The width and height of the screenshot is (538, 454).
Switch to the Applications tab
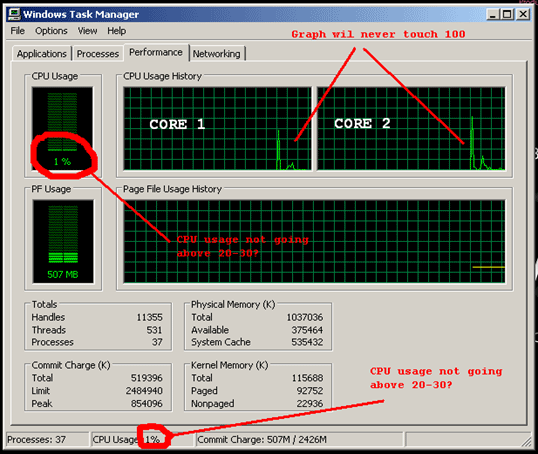(42, 54)
